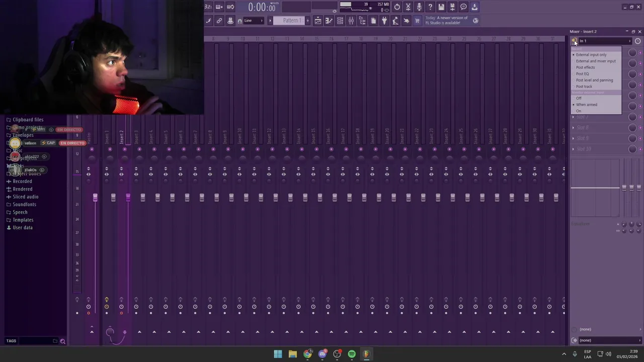This screenshot has width=644, height=362.
Task: Expand Slot 10 effect arrow
Action: [573, 149]
